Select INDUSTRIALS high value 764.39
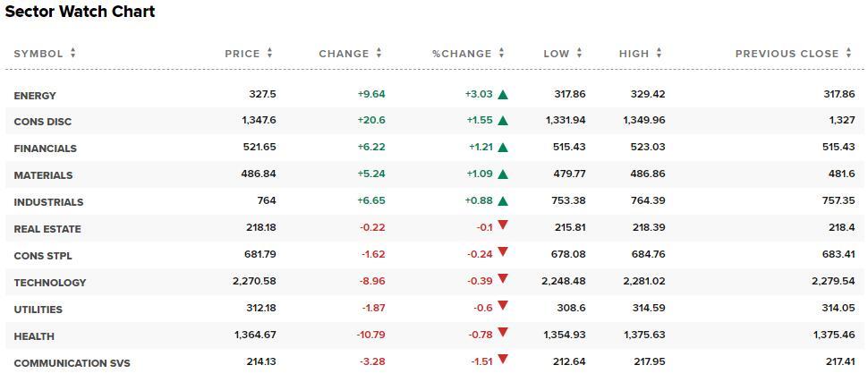The width and height of the screenshot is (868, 382). pos(648,200)
